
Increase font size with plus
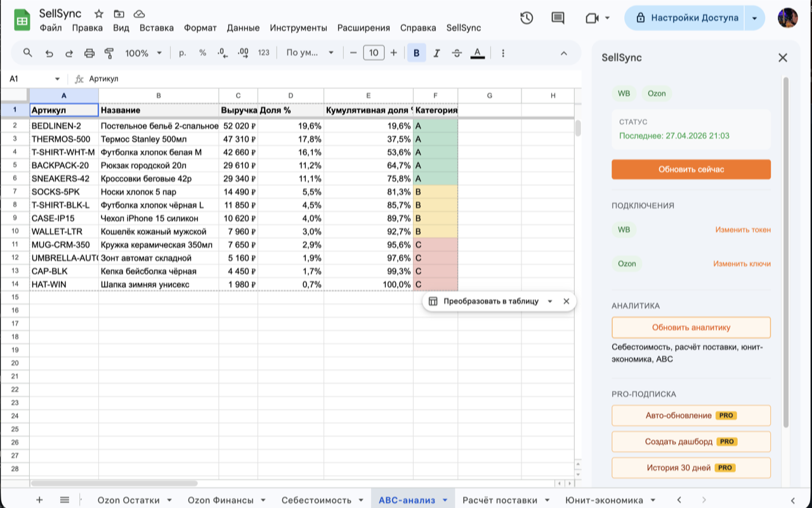pos(394,53)
